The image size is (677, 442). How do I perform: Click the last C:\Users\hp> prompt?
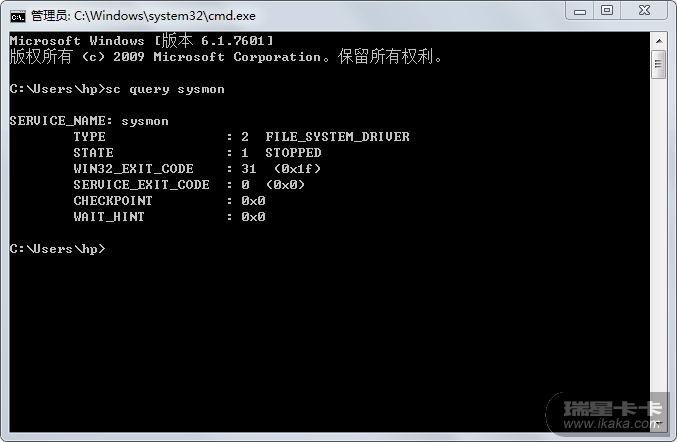click(57, 249)
